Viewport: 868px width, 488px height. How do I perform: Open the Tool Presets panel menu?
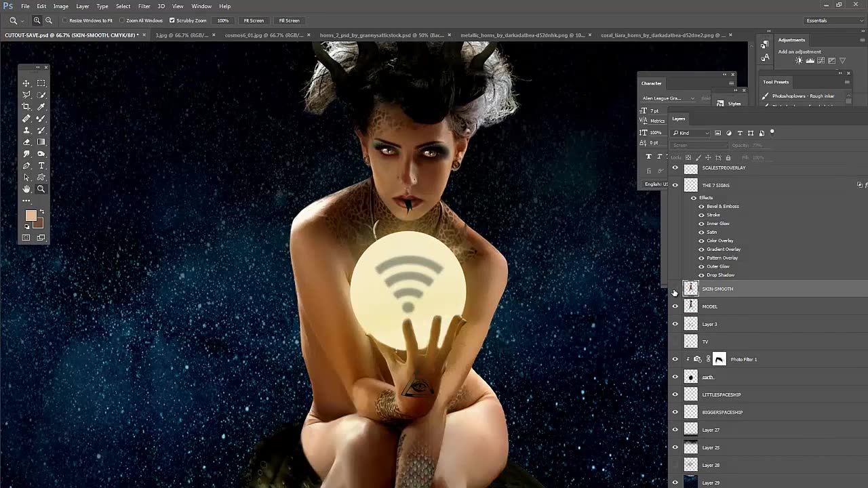[x=847, y=82]
